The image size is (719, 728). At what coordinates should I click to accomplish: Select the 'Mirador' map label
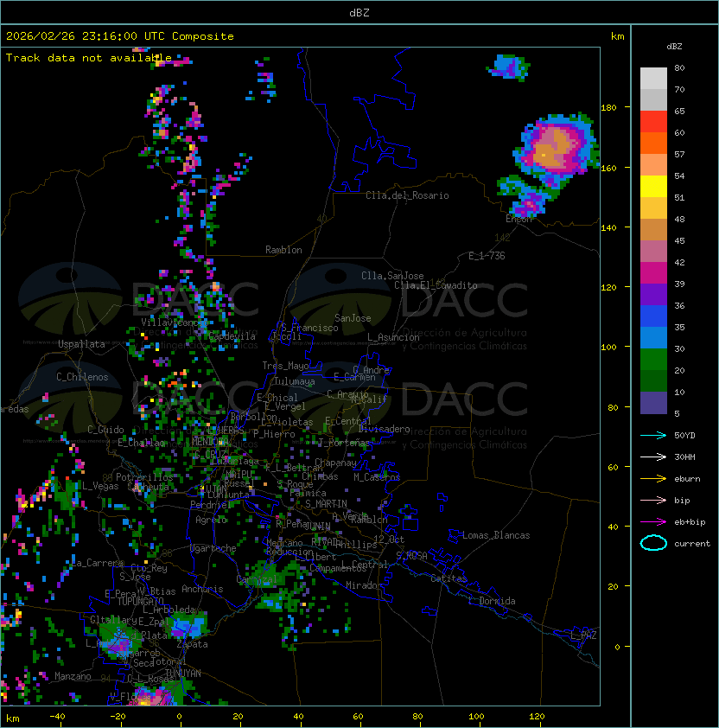point(364,585)
